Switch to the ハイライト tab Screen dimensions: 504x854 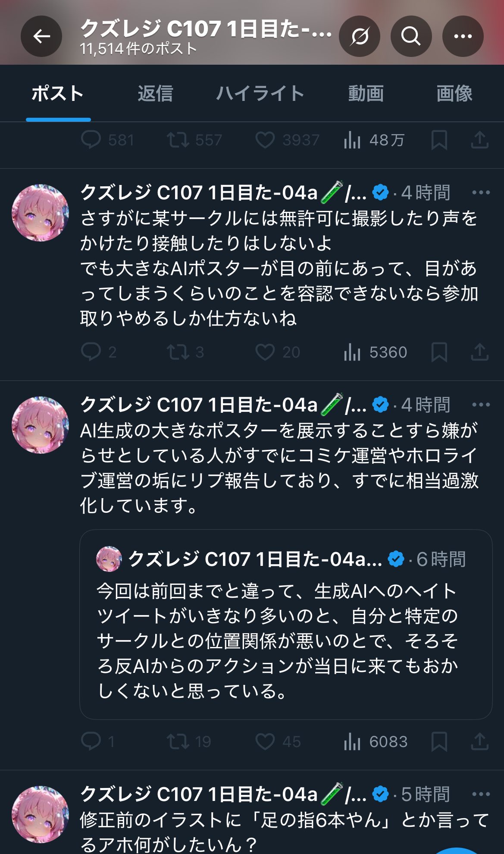point(260,94)
